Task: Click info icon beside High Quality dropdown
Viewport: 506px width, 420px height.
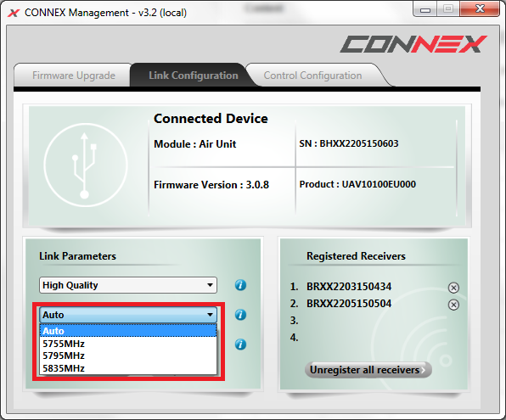Action: [240, 285]
